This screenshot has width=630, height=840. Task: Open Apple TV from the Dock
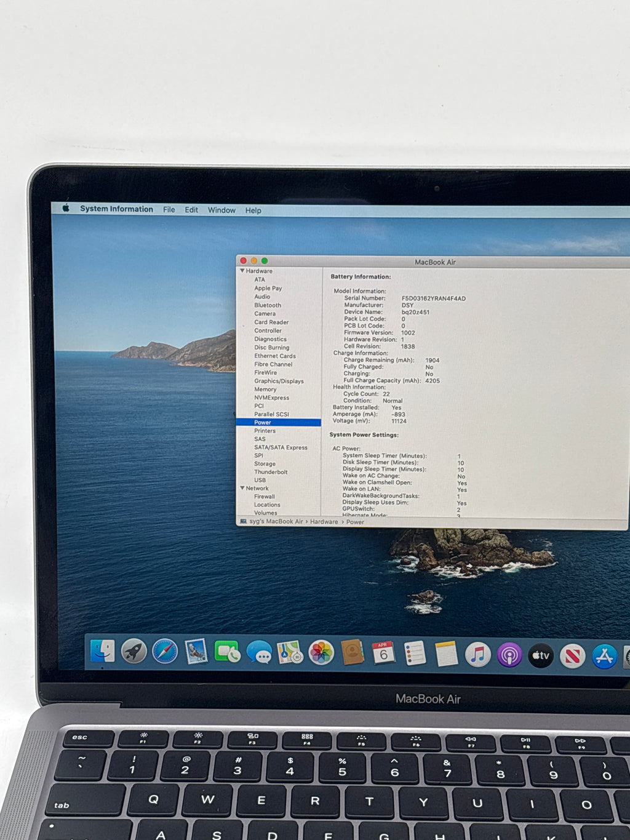click(541, 656)
